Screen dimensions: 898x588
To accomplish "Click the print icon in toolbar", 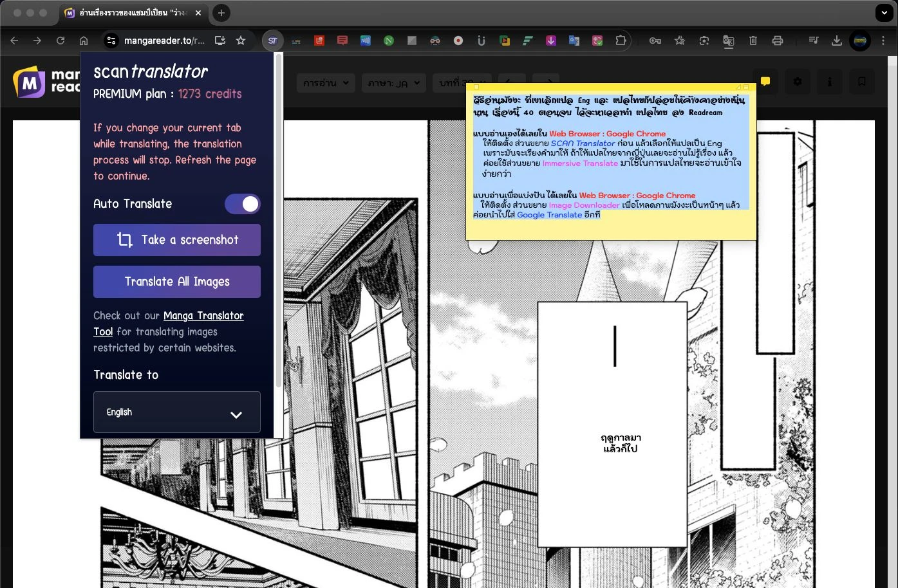I will 778,41.
